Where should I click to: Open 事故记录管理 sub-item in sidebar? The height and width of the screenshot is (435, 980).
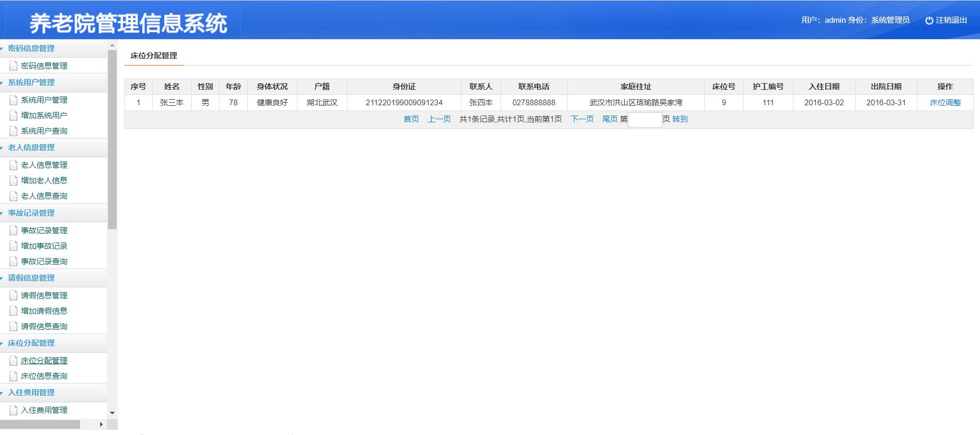pos(44,230)
